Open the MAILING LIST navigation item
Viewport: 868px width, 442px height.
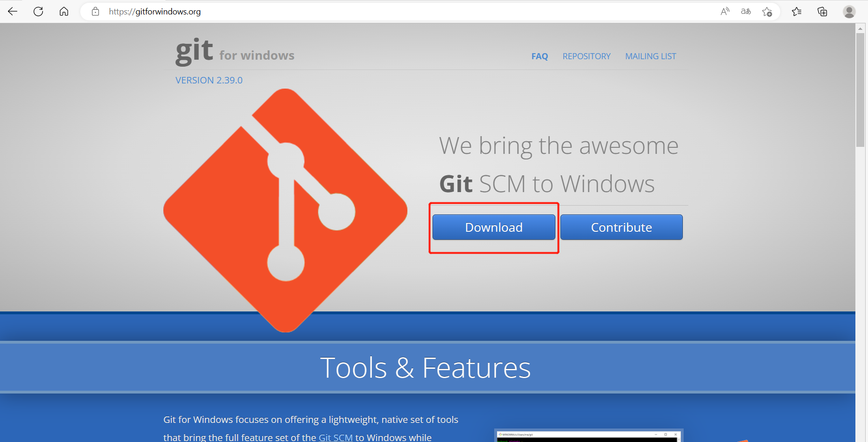651,56
